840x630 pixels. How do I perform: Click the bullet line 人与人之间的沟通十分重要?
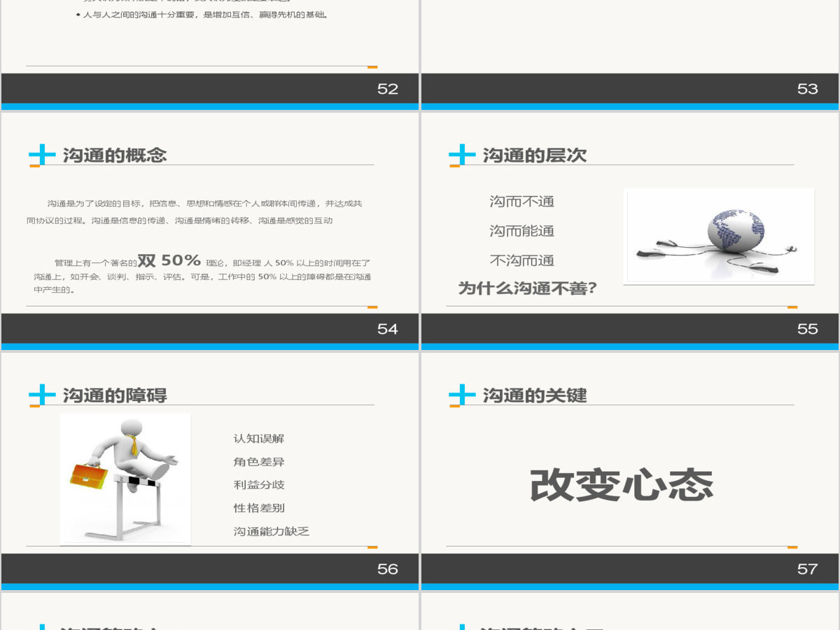coord(202,15)
